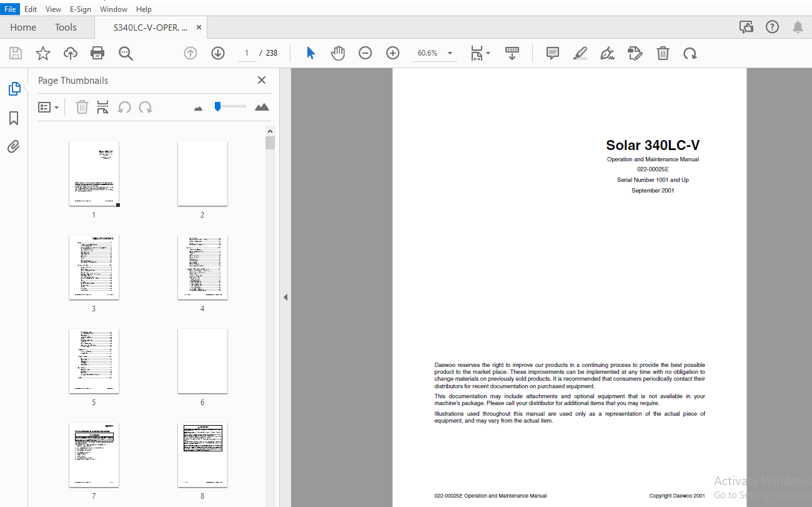The height and width of the screenshot is (507, 812).
Task: Switch to the Home tab
Action: pos(23,27)
